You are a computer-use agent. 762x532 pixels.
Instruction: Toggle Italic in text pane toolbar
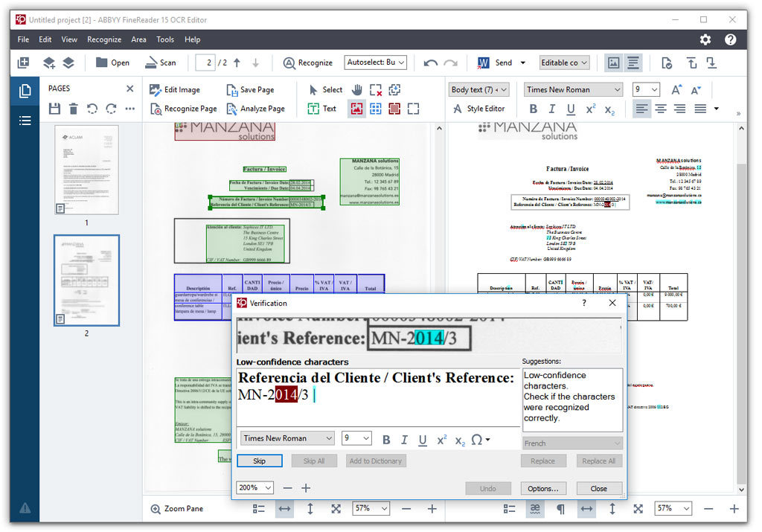click(x=551, y=109)
